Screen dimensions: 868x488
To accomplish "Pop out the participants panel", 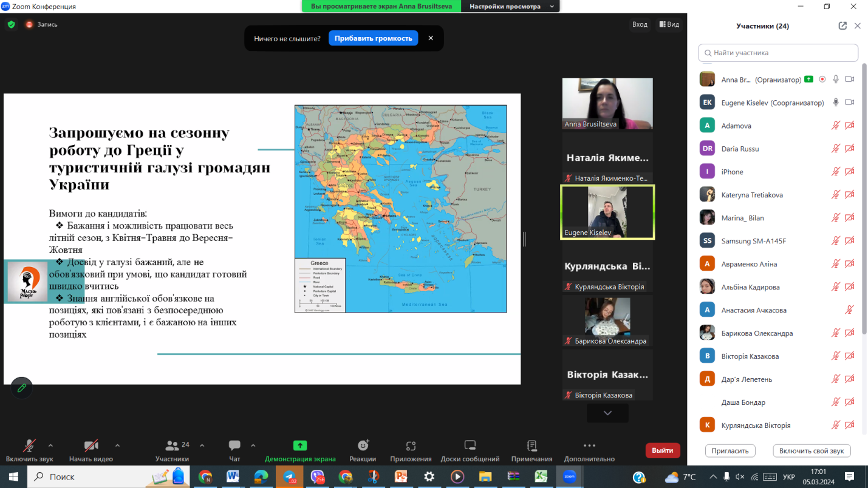I will (842, 26).
